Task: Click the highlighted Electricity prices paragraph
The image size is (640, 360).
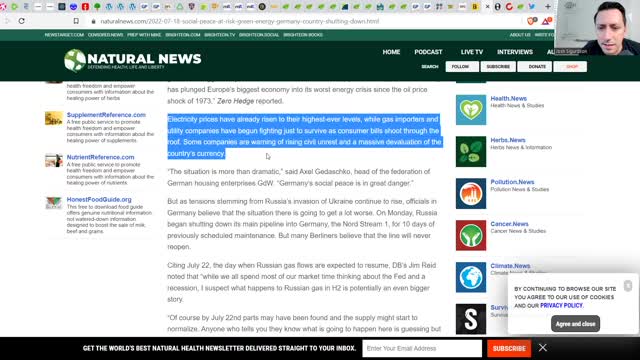Action: pyautogui.click(x=304, y=136)
